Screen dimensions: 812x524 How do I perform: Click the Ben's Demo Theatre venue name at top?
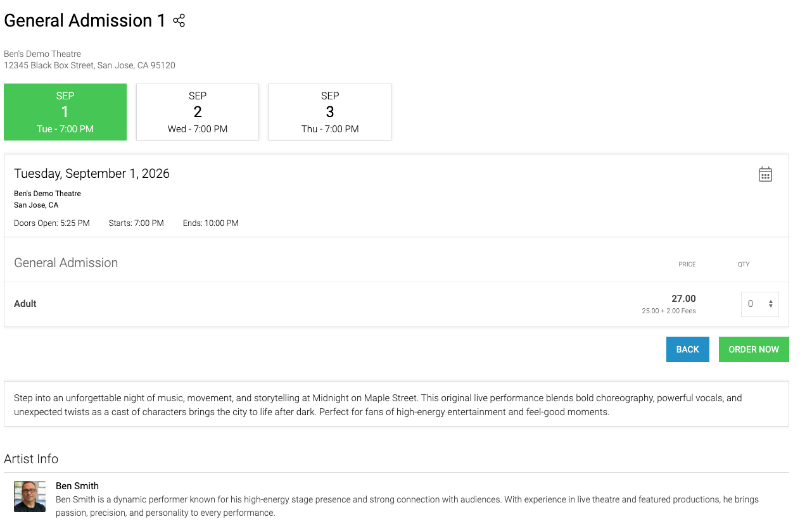pos(42,54)
